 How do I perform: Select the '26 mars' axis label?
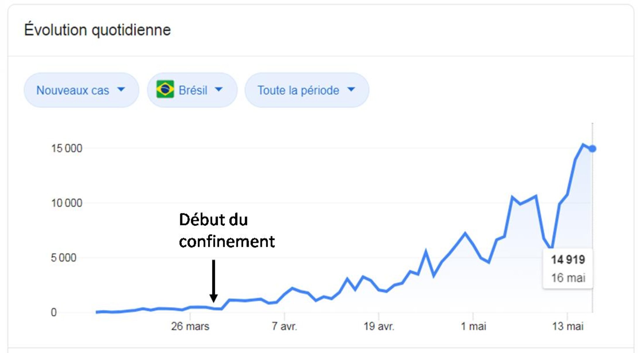190,326
